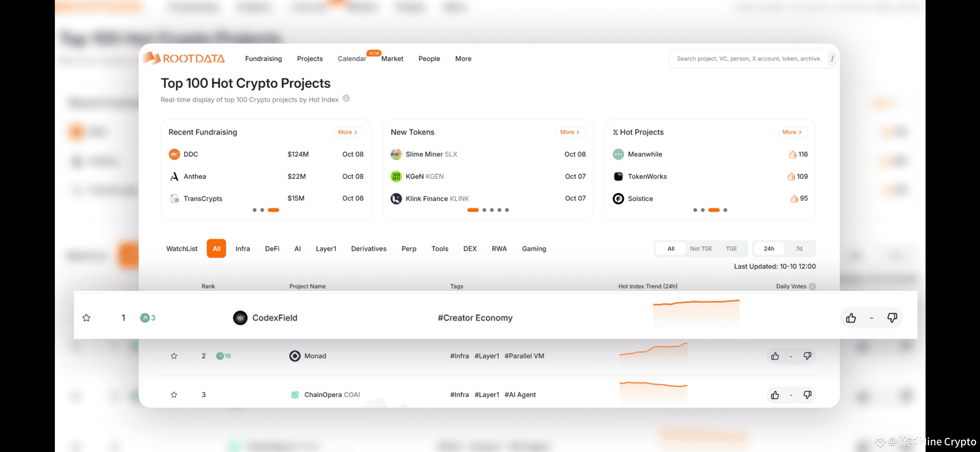Star the Monad project row
This screenshot has width=980, height=452.
coord(174,356)
